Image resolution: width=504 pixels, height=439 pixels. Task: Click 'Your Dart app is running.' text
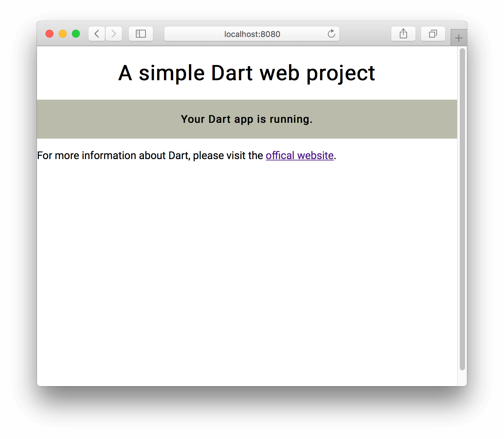point(247,119)
